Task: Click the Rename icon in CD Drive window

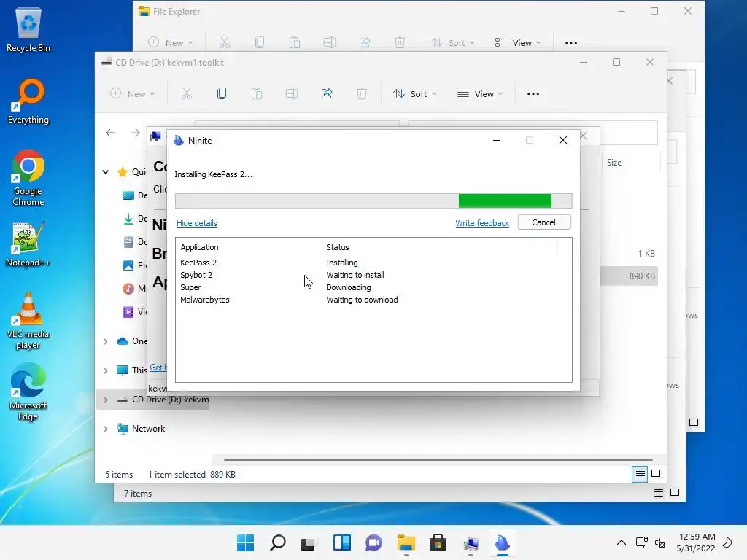Action: (292, 94)
